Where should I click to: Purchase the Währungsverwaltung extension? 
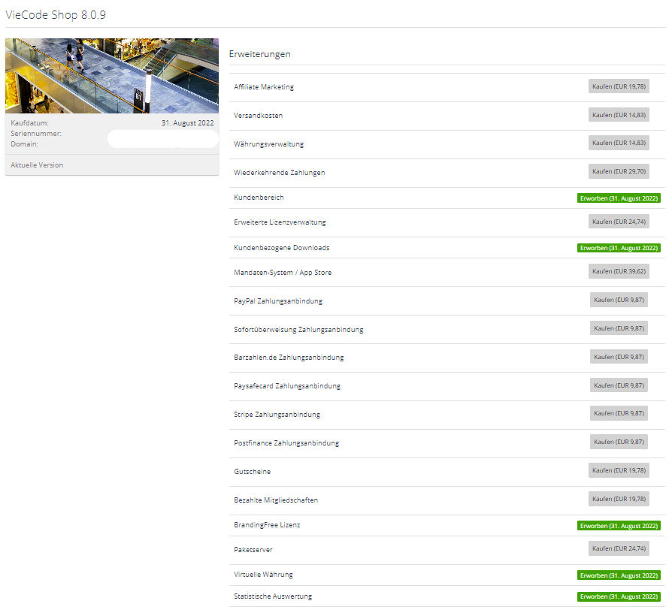[619, 143]
